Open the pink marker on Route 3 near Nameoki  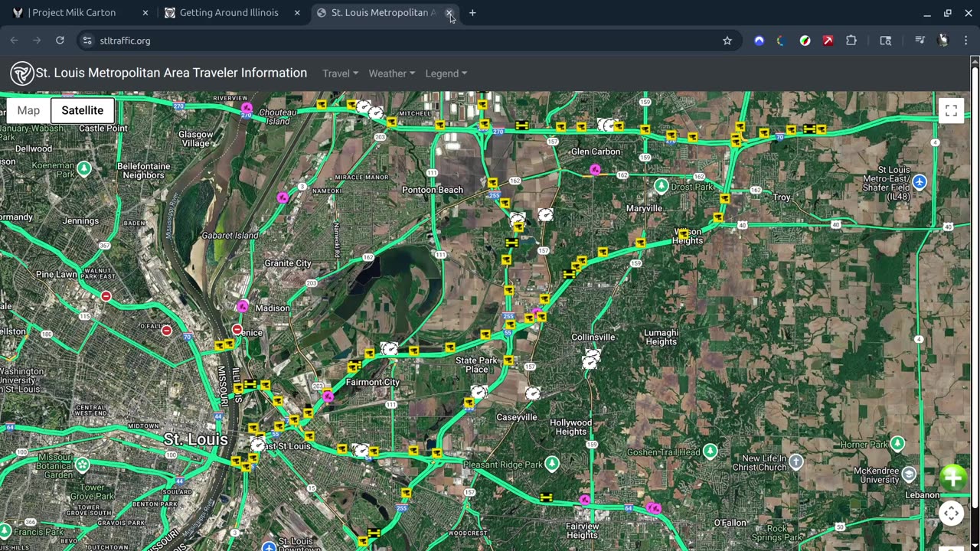tap(283, 197)
